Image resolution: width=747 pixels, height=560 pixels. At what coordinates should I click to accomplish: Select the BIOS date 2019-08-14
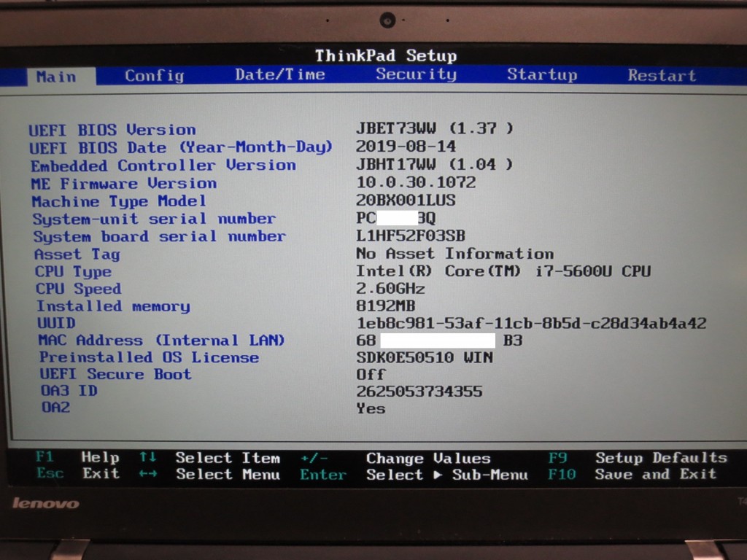tap(406, 146)
